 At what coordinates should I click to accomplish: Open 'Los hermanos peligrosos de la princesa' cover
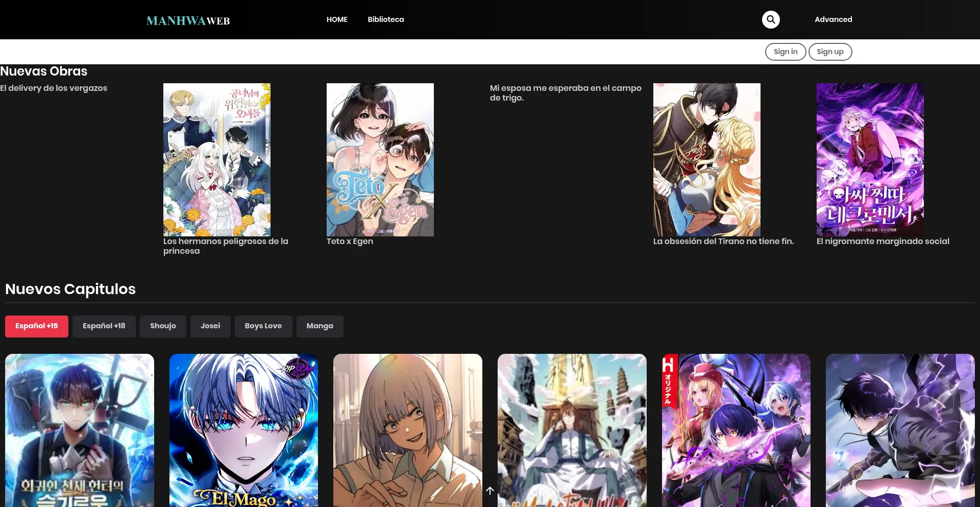click(217, 160)
